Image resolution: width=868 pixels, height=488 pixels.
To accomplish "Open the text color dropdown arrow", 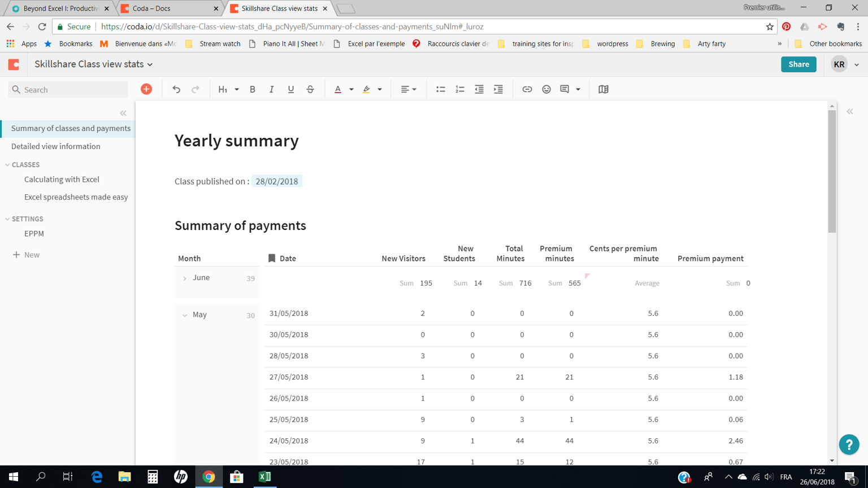I will [x=351, y=89].
